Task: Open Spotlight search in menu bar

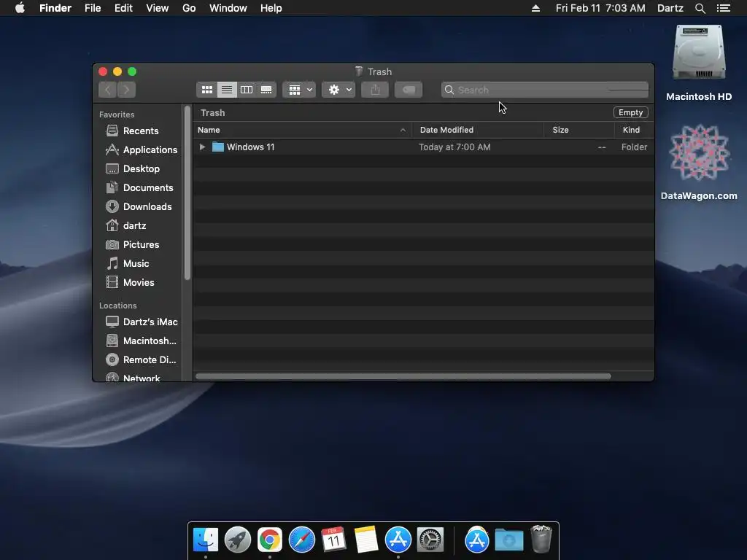Action: 700,8
